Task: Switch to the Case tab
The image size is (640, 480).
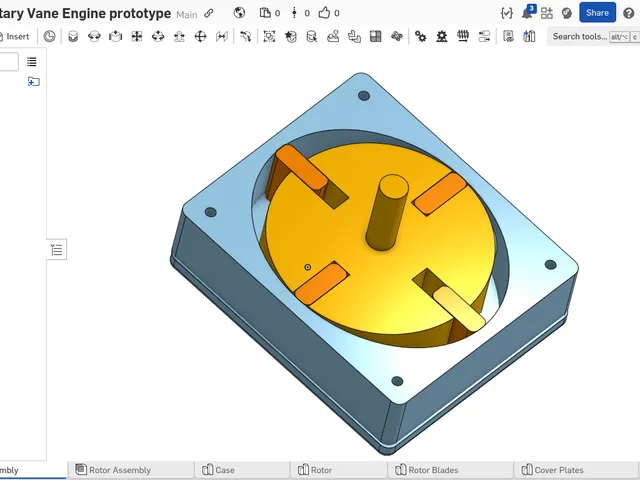Action: point(242,470)
